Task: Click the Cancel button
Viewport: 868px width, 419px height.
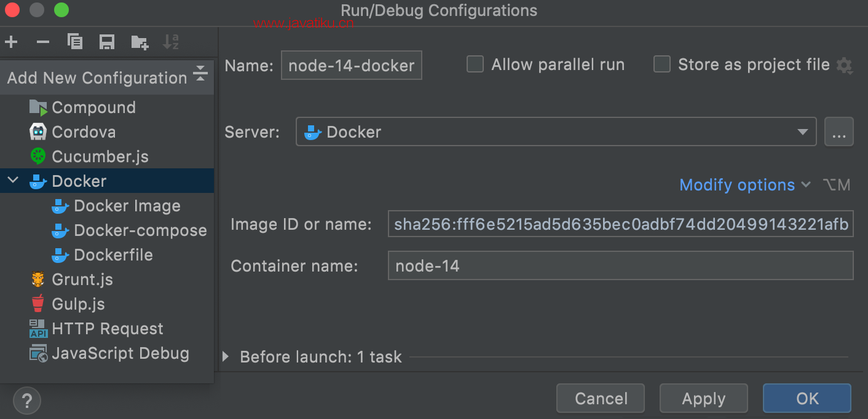Action: click(601, 399)
